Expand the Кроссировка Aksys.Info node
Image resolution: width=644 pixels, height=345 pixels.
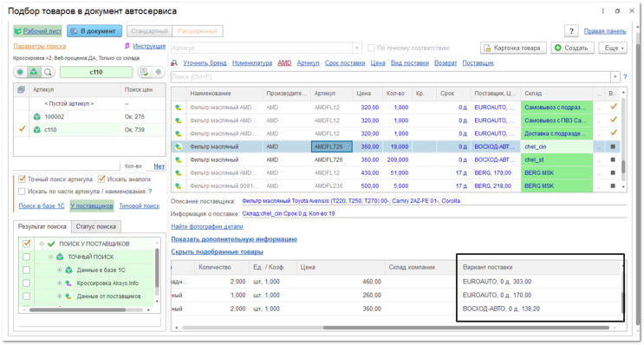(59, 283)
